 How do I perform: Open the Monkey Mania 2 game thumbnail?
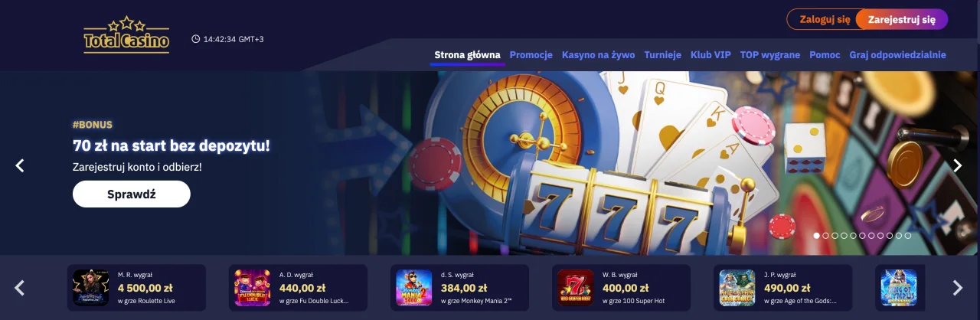(413, 288)
